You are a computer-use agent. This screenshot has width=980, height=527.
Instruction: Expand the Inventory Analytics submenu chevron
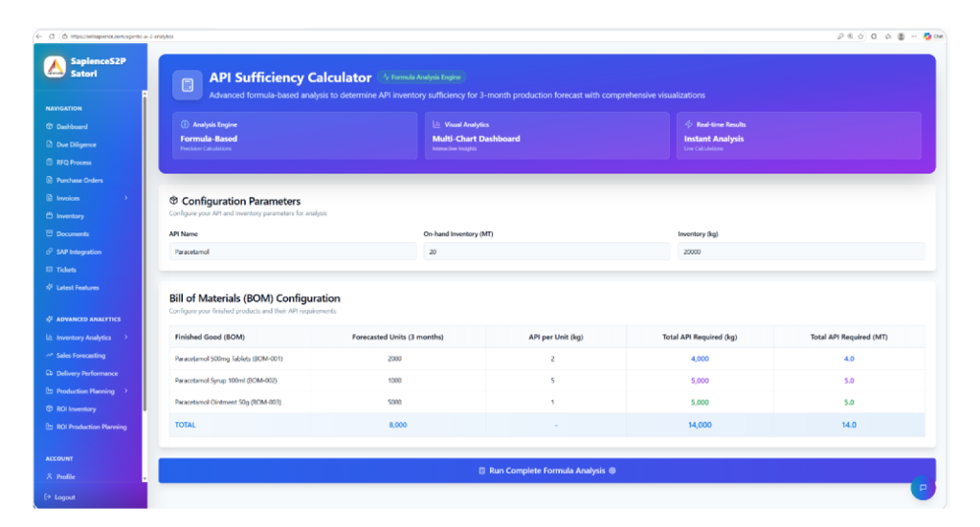(x=126, y=338)
